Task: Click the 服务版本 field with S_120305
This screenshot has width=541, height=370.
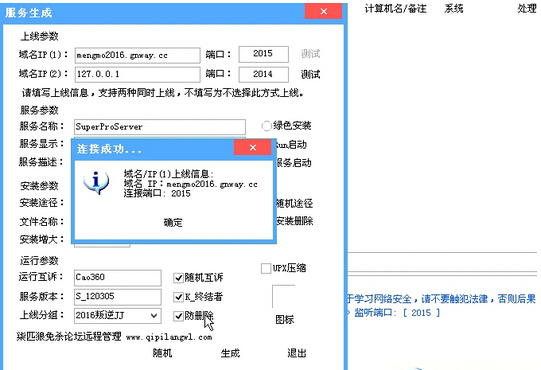Action: (x=118, y=296)
